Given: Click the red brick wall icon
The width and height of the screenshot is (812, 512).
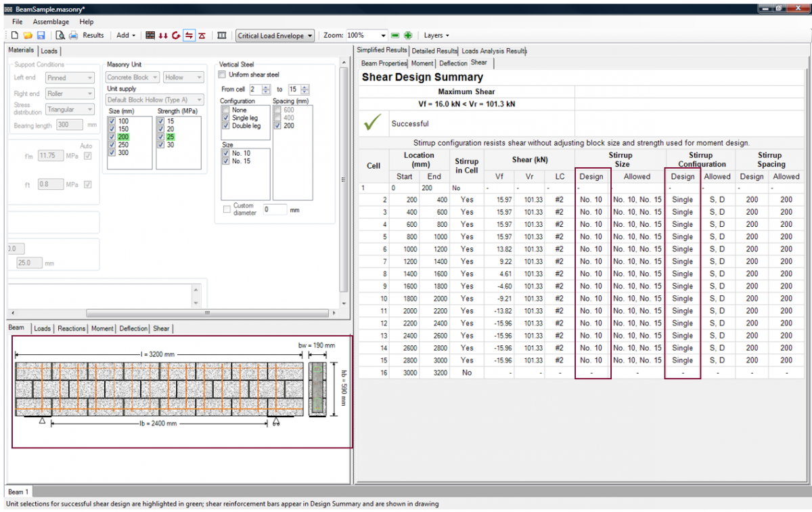Looking at the screenshot, I should (150, 35).
